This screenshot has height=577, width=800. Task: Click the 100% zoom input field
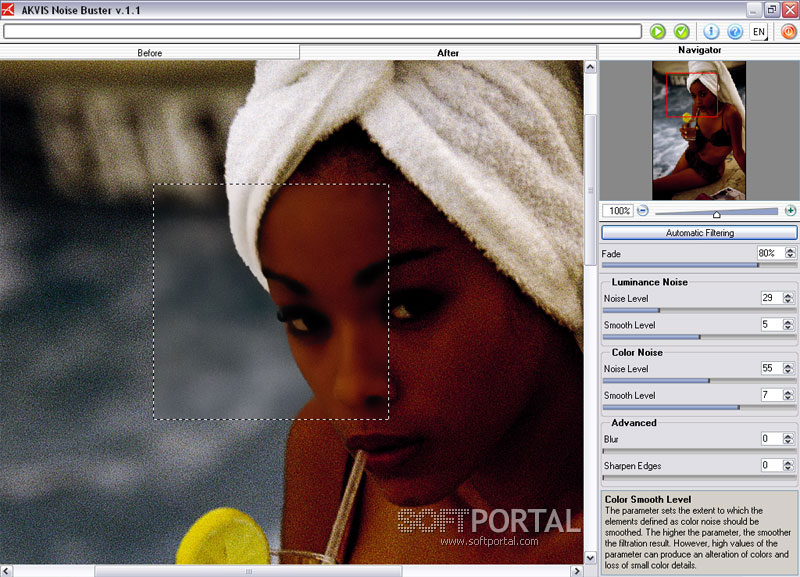coord(619,211)
